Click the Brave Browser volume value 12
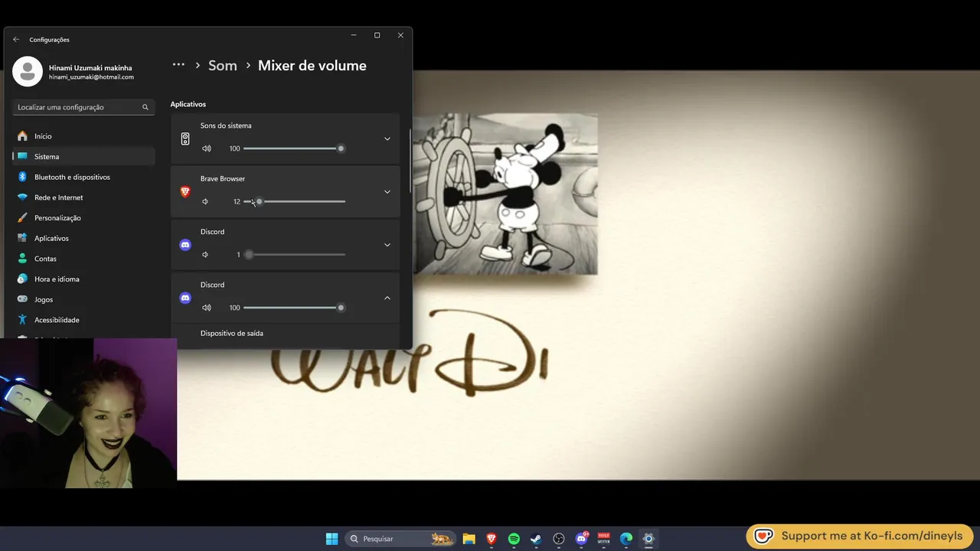This screenshot has height=551, width=980. [237, 201]
